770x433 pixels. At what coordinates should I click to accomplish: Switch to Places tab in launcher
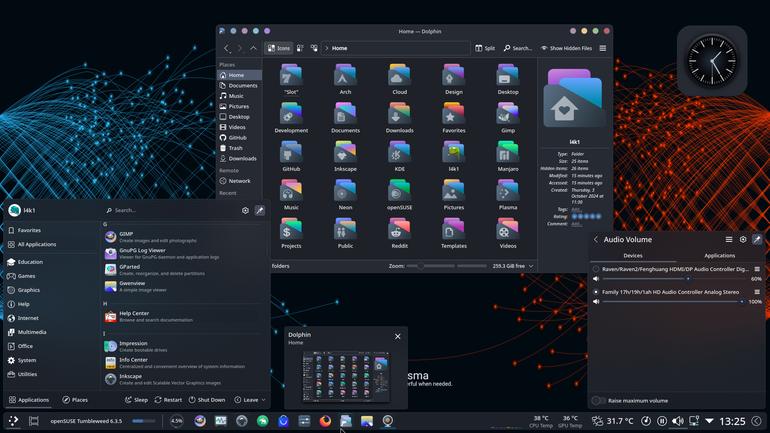coord(75,400)
